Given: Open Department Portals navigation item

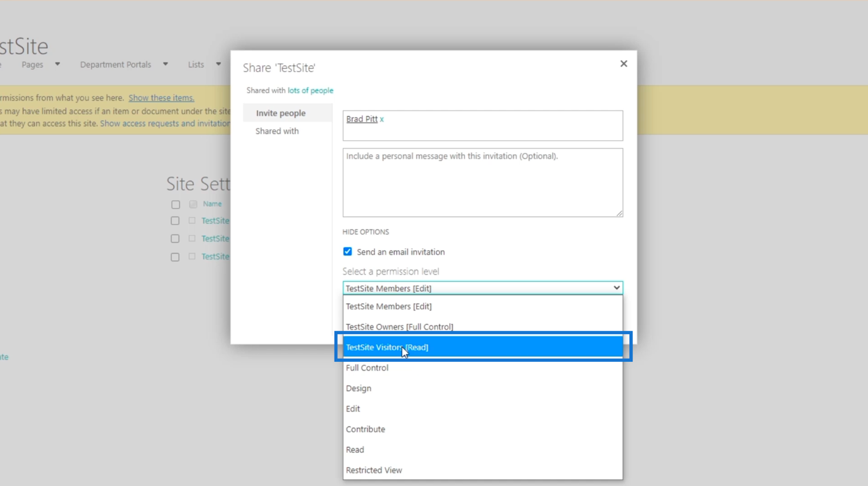Looking at the screenshot, I should pyautogui.click(x=116, y=65).
